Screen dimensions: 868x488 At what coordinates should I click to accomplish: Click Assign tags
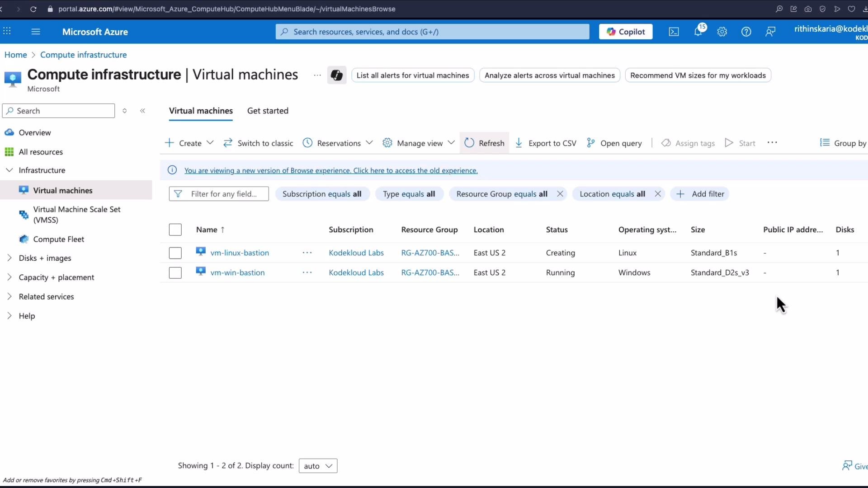pyautogui.click(x=688, y=143)
